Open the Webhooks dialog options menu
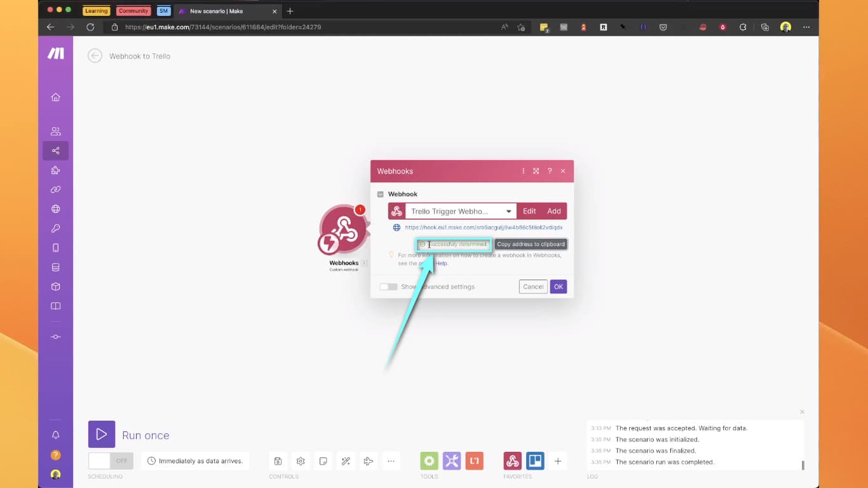This screenshot has height=488, width=868. pyautogui.click(x=524, y=171)
